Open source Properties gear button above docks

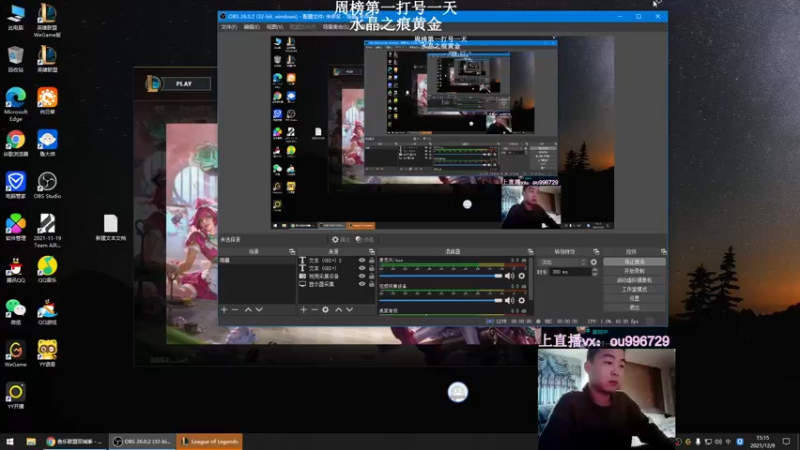(x=341, y=239)
